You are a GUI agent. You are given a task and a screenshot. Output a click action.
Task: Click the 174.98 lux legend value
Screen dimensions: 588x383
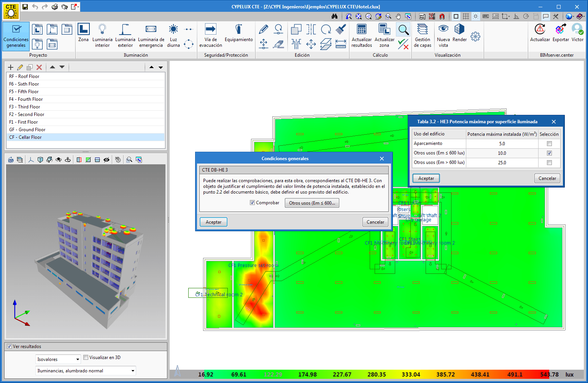pos(307,375)
